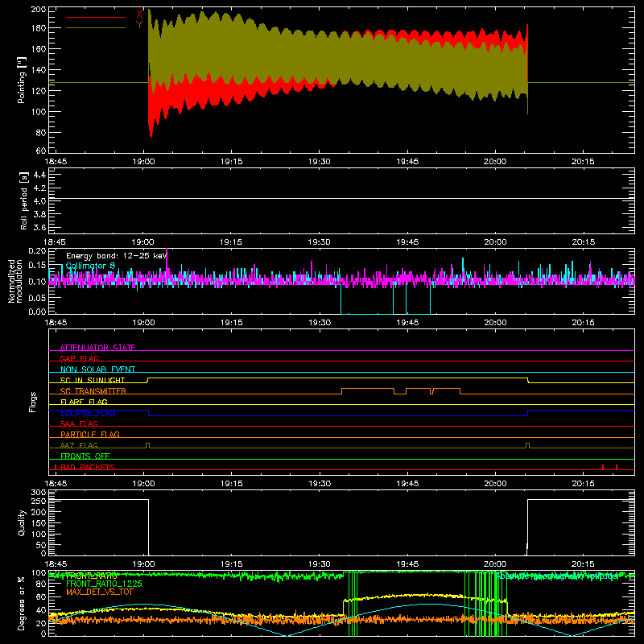Click the cyan 'Collimator 8' legend text
Image resolution: width=644 pixels, height=644 pixels.
(90, 266)
